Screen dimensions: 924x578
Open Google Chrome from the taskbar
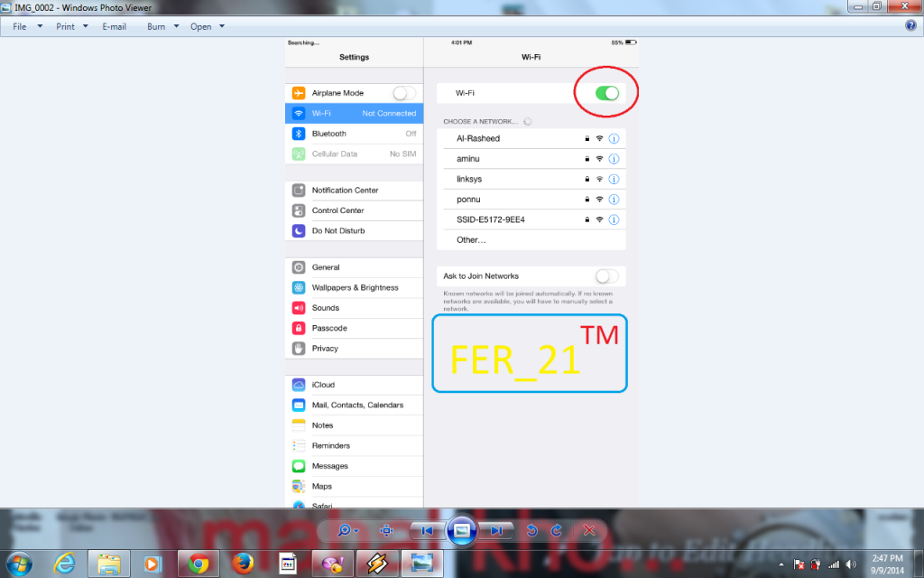pyautogui.click(x=198, y=564)
